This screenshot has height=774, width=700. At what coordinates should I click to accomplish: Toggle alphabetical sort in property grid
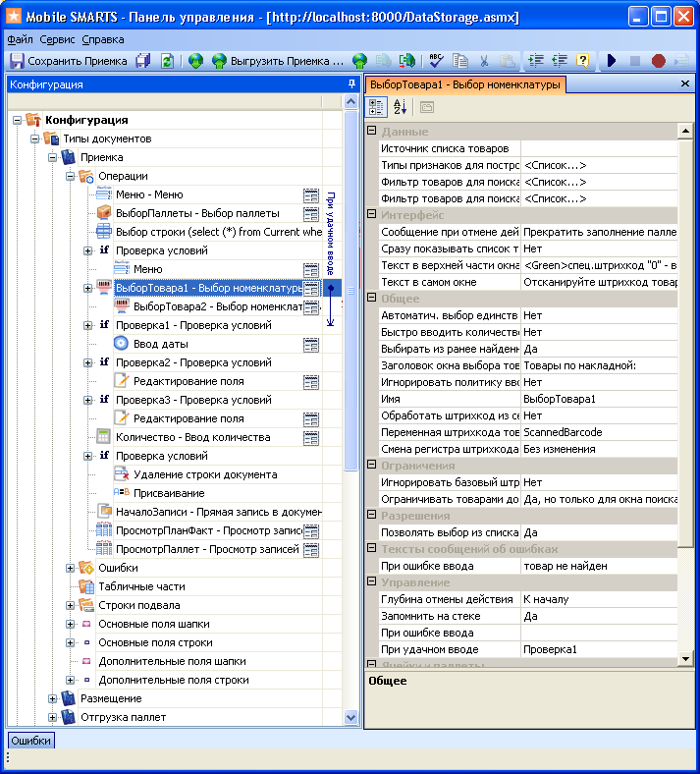(x=400, y=107)
